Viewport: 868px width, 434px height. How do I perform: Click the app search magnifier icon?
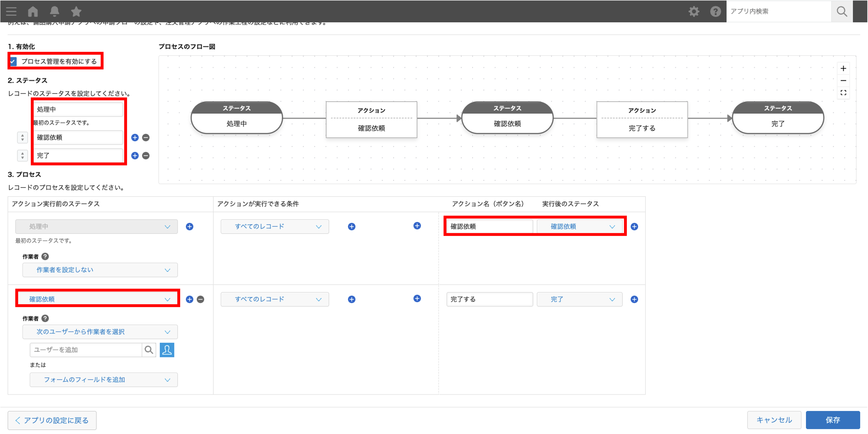(x=842, y=11)
